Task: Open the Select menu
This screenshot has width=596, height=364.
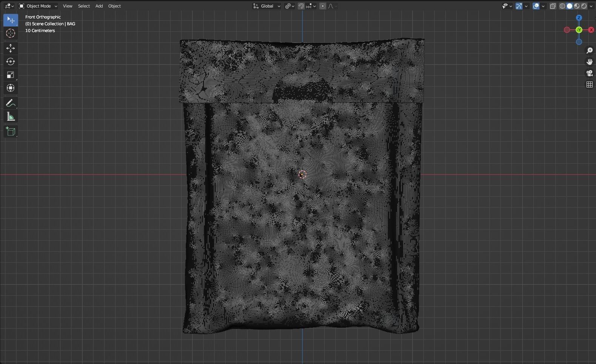Action: [x=84, y=6]
